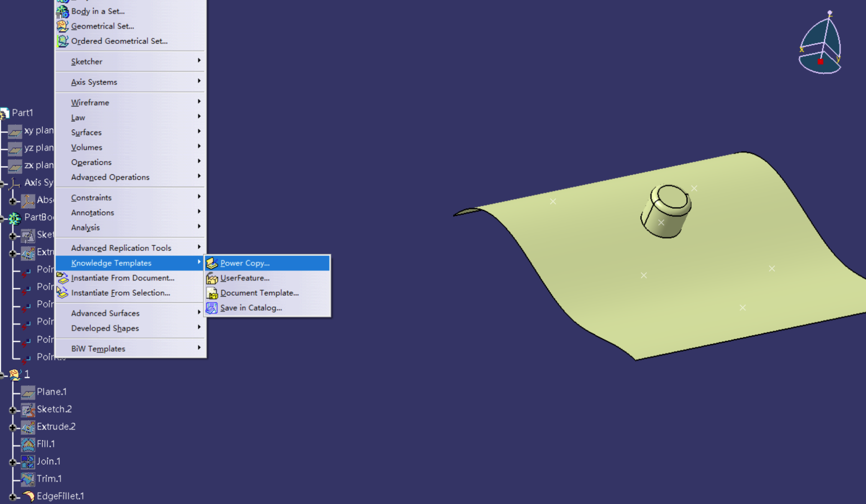The image size is (866, 504).
Task: Choose Instantiate From Selection entry
Action: [x=120, y=293]
